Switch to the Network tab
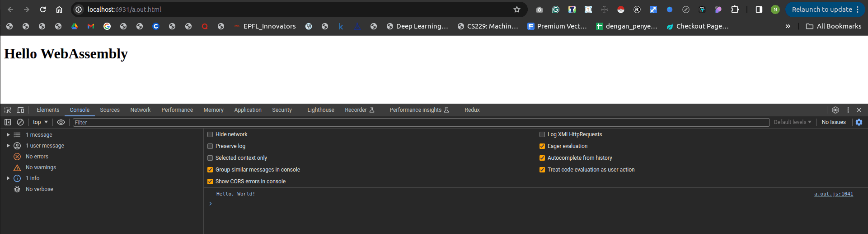 pos(140,110)
